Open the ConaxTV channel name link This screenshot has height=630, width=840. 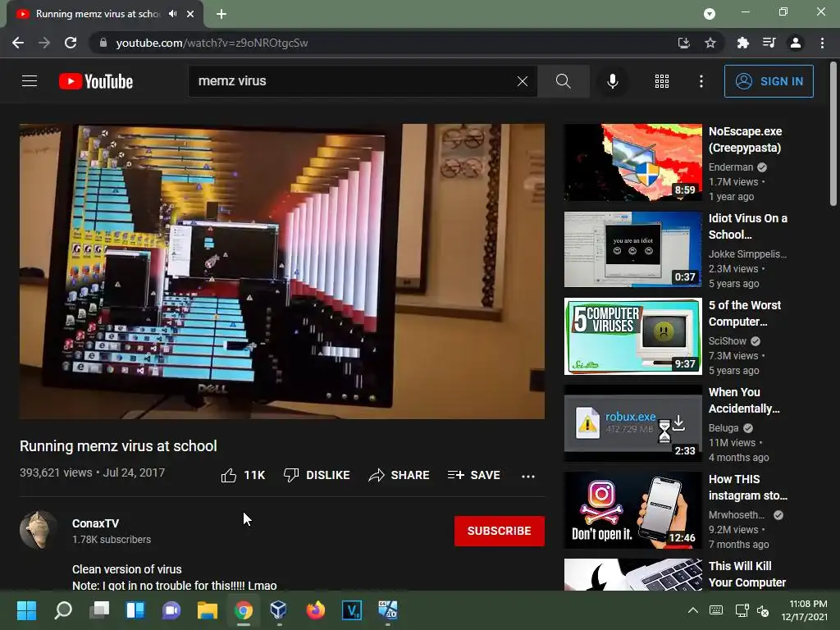pyautogui.click(x=95, y=523)
